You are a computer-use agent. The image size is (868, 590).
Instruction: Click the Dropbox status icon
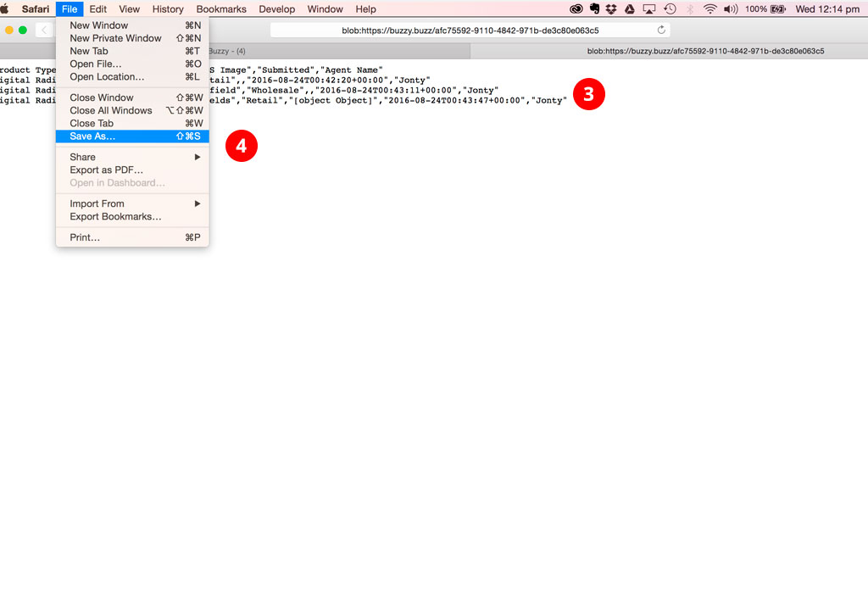[609, 9]
